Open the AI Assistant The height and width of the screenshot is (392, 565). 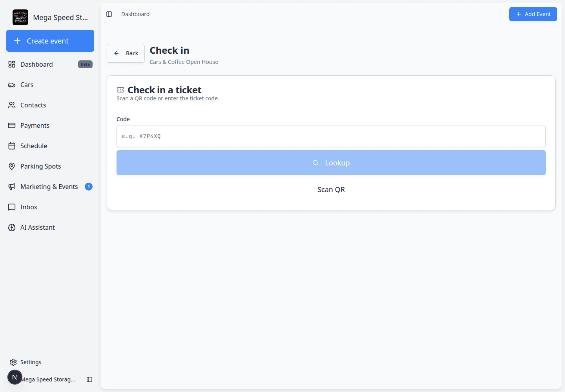50,227
